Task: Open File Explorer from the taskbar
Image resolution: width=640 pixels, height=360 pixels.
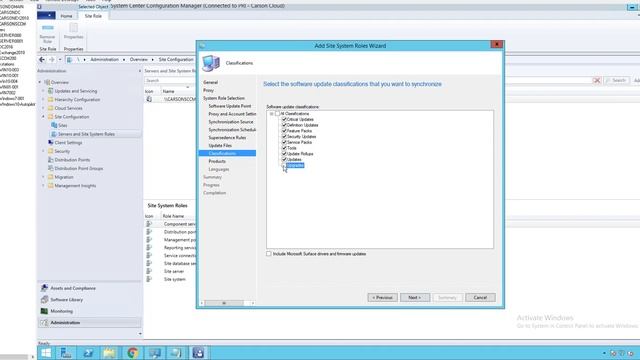Action: 109,353
